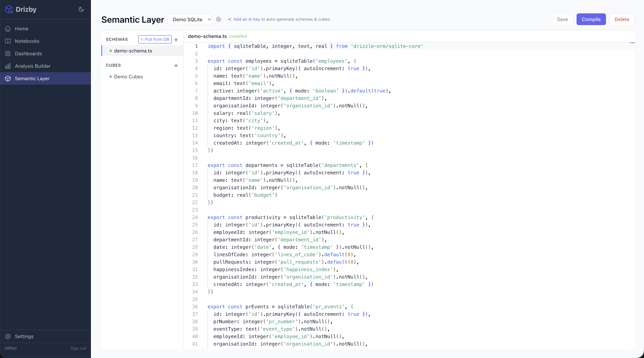The height and width of the screenshot is (358, 644).
Task: Select the Home icon in the sidebar
Action: [8, 28]
